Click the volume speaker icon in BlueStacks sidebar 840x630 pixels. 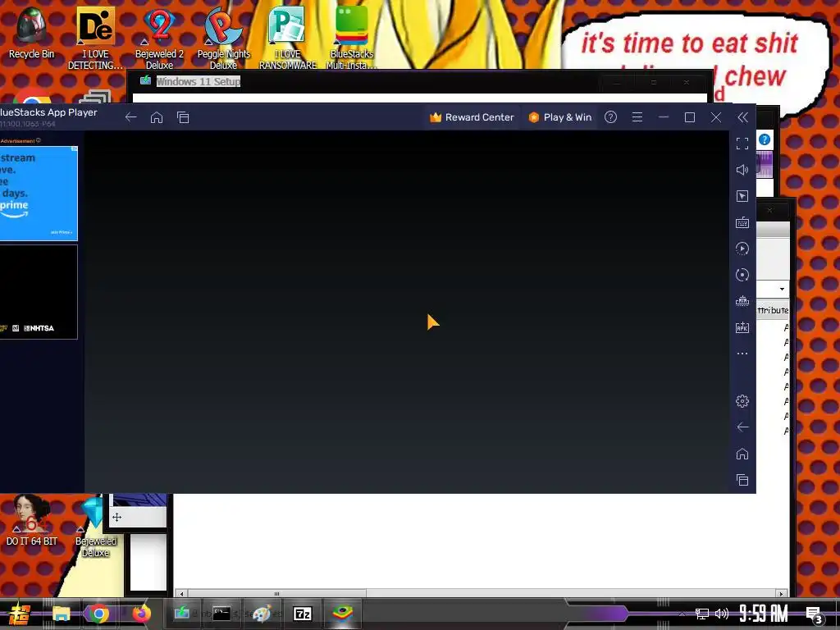(x=742, y=170)
